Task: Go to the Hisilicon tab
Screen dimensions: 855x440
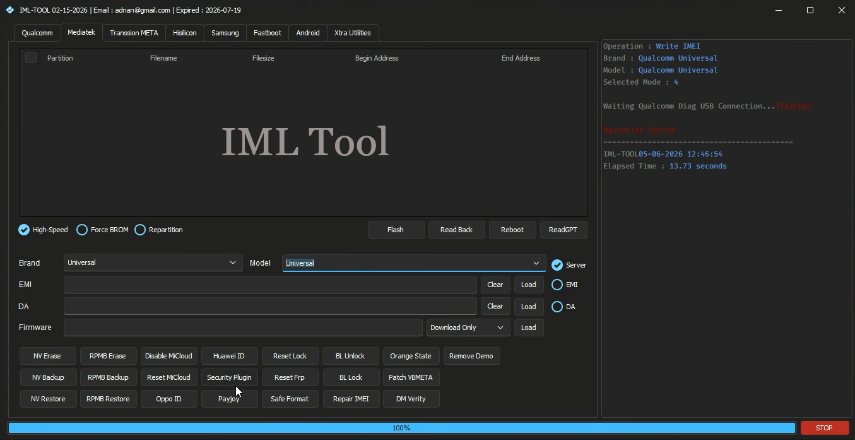Action: click(x=184, y=33)
